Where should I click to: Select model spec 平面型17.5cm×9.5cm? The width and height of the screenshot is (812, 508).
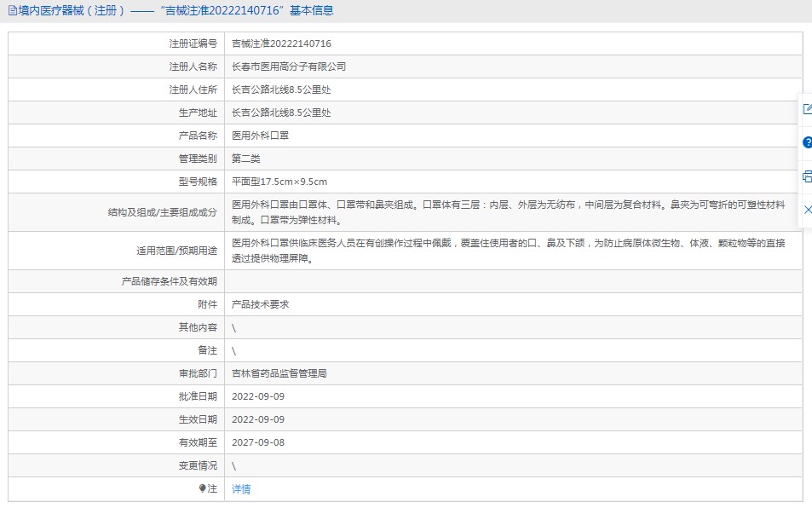(x=279, y=182)
